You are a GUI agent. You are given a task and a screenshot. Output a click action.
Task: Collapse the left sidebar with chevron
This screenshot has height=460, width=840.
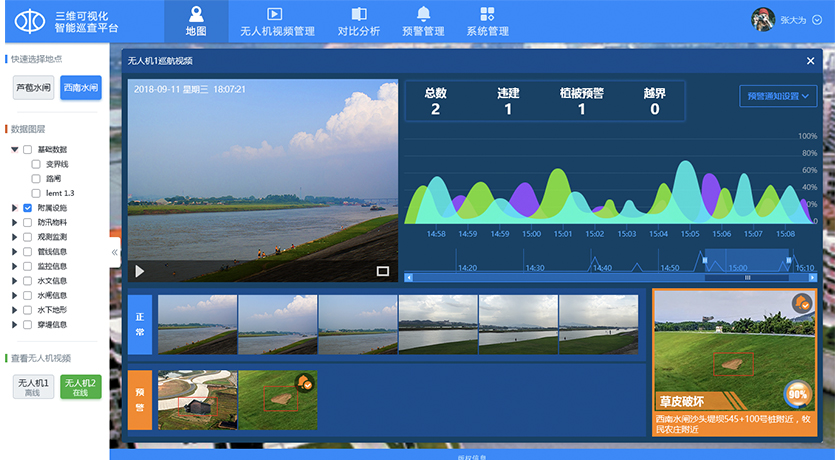point(114,252)
